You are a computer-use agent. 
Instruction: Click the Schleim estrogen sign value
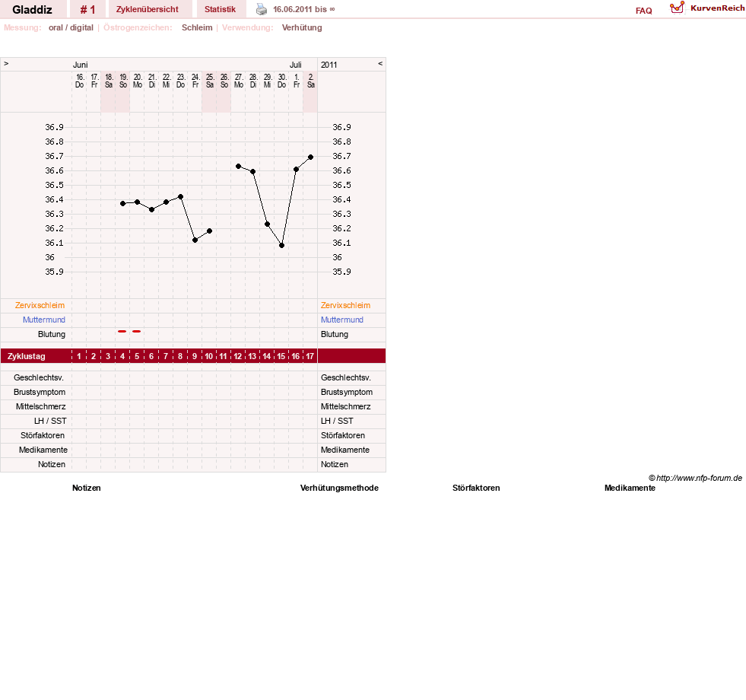tap(197, 27)
